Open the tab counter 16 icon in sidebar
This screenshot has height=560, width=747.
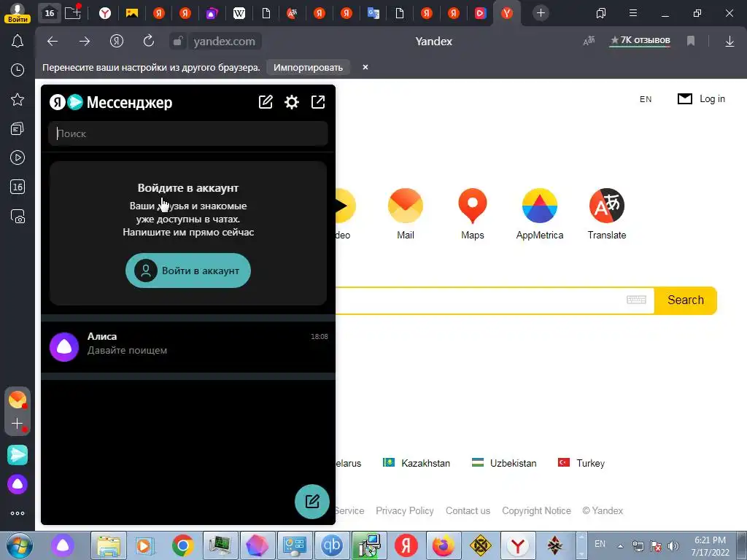point(18,187)
